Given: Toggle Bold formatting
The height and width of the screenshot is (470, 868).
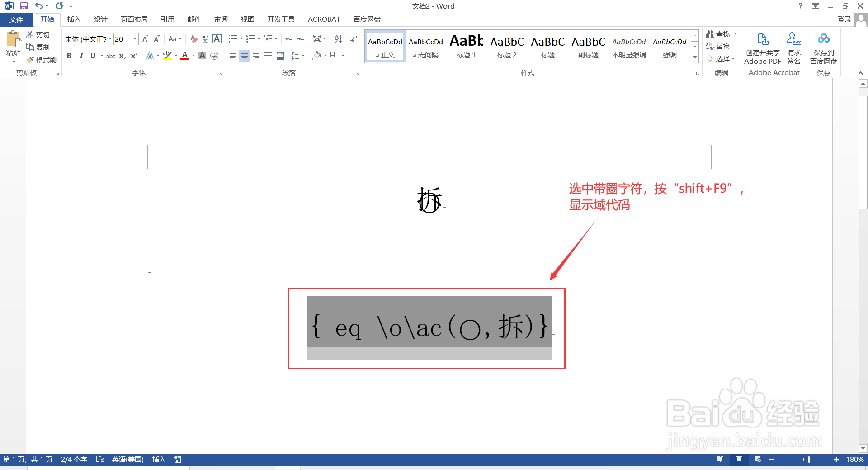Looking at the screenshot, I should (x=69, y=56).
